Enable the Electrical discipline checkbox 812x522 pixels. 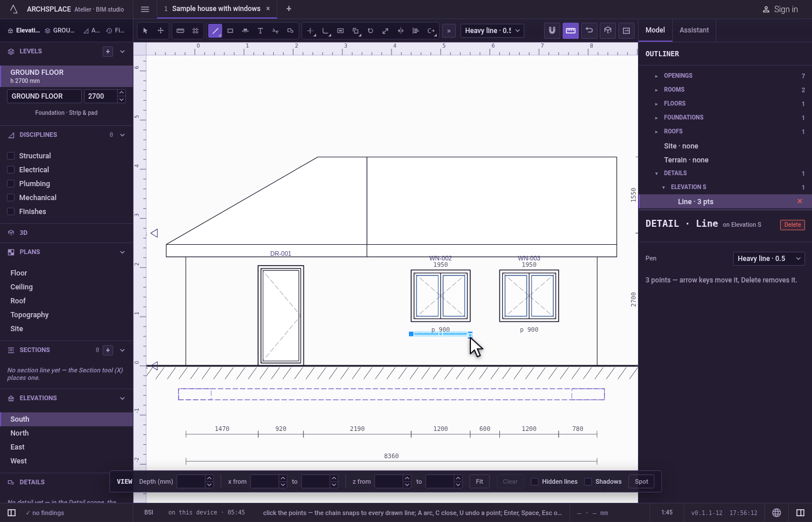point(10,170)
